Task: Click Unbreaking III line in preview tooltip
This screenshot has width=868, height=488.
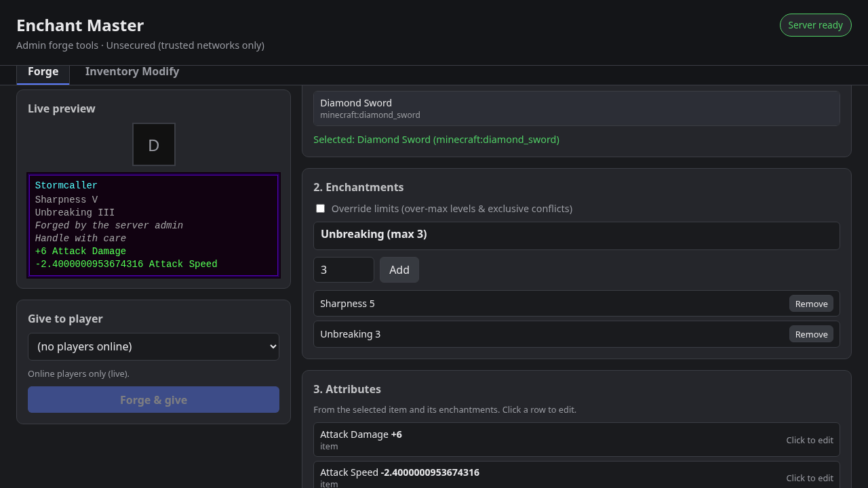Action: (x=75, y=213)
